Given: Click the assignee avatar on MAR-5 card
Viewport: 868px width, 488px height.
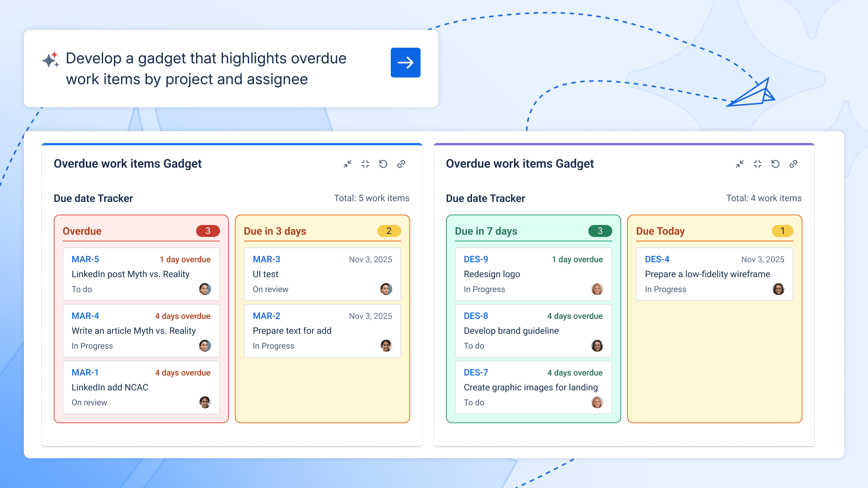Looking at the screenshot, I should click(x=205, y=289).
